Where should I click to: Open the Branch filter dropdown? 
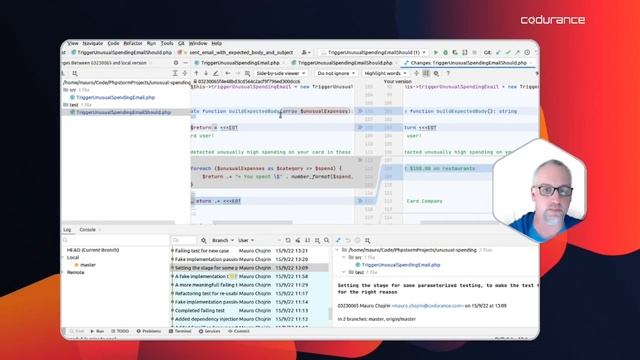click(223, 240)
